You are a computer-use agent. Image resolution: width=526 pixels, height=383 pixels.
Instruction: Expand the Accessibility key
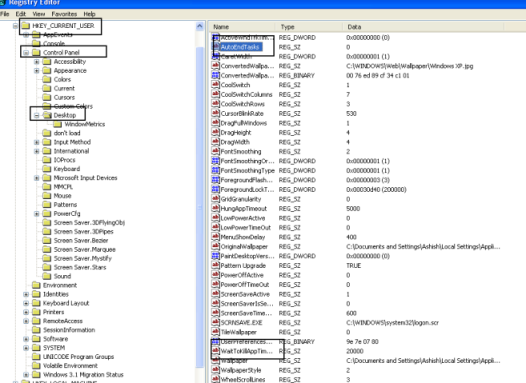(37, 62)
